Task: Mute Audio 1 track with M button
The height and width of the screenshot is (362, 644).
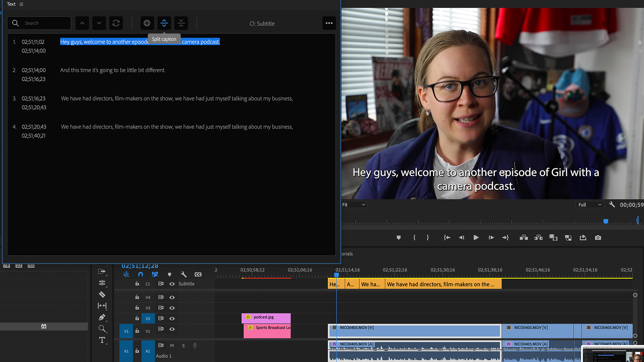Action: click(172, 346)
